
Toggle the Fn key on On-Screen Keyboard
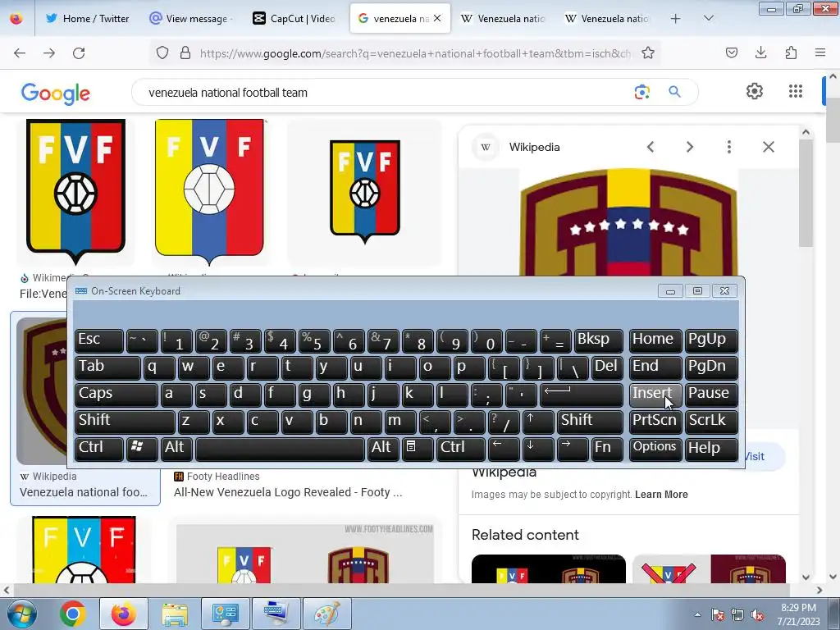pos(607,449)
